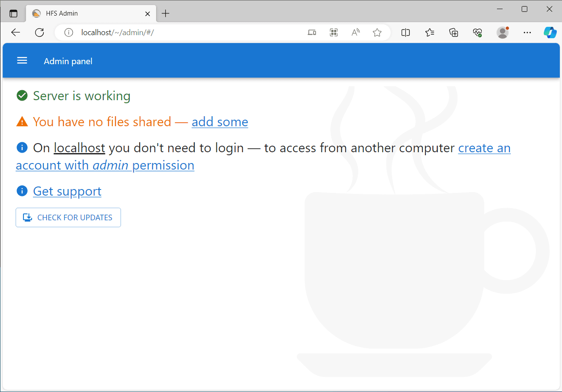The image size is (562, 392).
Task: Open the Collections icon
Action: 454,33
